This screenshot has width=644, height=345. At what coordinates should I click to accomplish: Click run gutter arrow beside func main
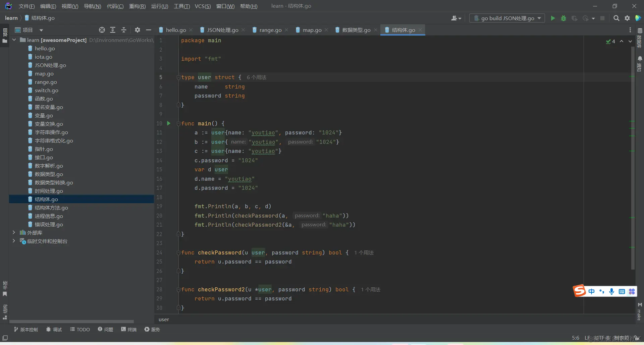click(169, 123)
